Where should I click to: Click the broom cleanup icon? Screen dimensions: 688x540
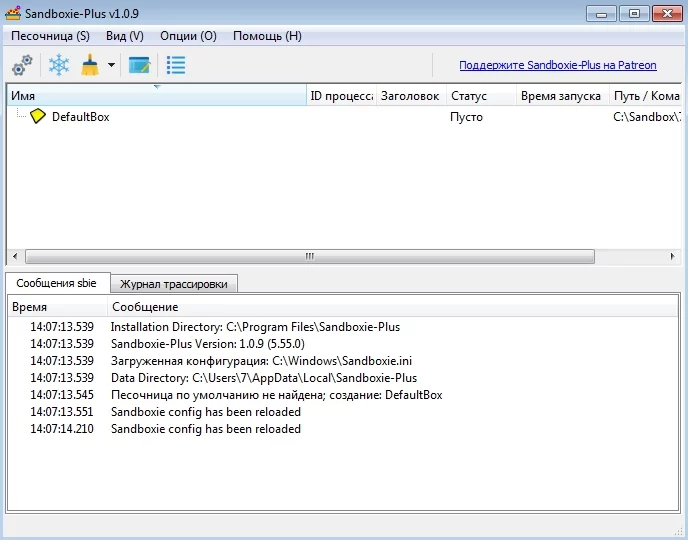[x=90, y=65]
